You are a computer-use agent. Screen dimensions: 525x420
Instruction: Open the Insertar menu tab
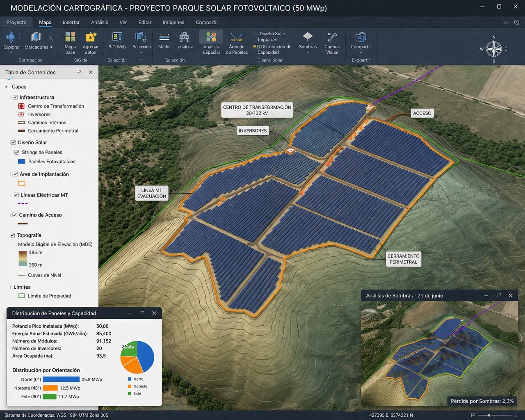(71, 23)
